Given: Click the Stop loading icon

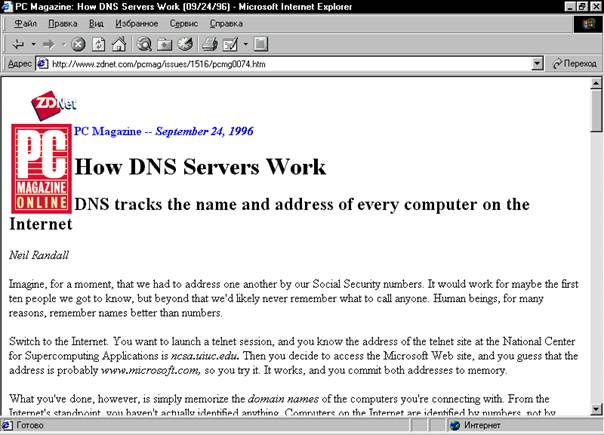Looking at the screenshot, I should (79, 44).
